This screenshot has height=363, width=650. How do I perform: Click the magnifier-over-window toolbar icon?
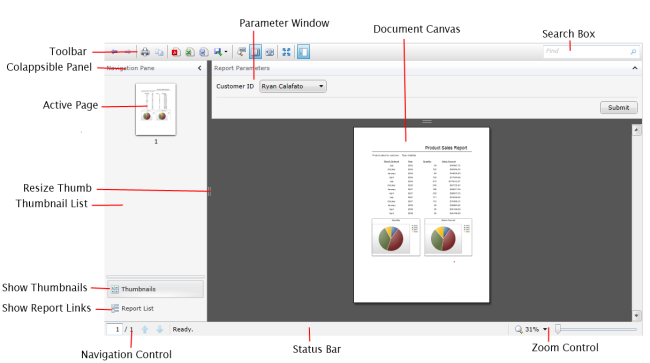[x=241, y=52]
